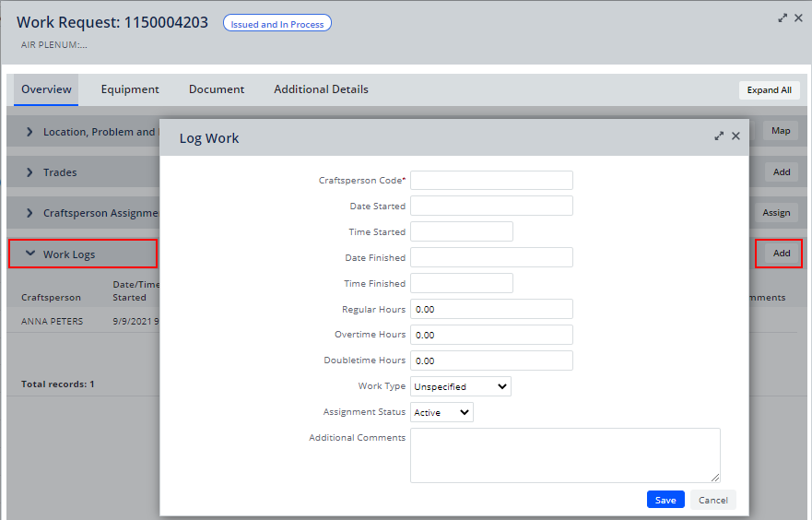This screenshot has height=520, width=812.
Task: Click the Date Started field
Action: pyautogui.click(x=491, y=206)
